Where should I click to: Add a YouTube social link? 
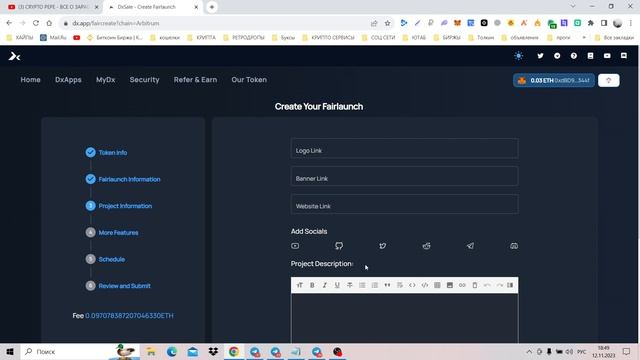295,246
